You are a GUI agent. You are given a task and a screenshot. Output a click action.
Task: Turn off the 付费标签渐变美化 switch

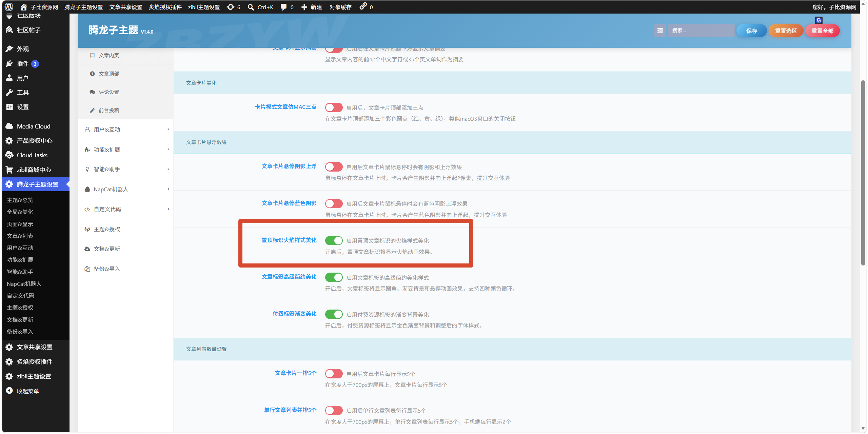(x=334, y=314)
